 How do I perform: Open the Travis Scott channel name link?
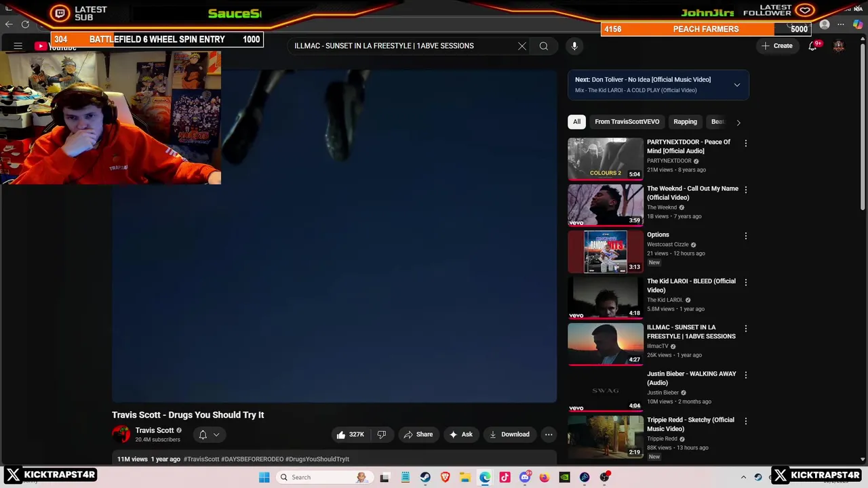[x=155, y=430]
